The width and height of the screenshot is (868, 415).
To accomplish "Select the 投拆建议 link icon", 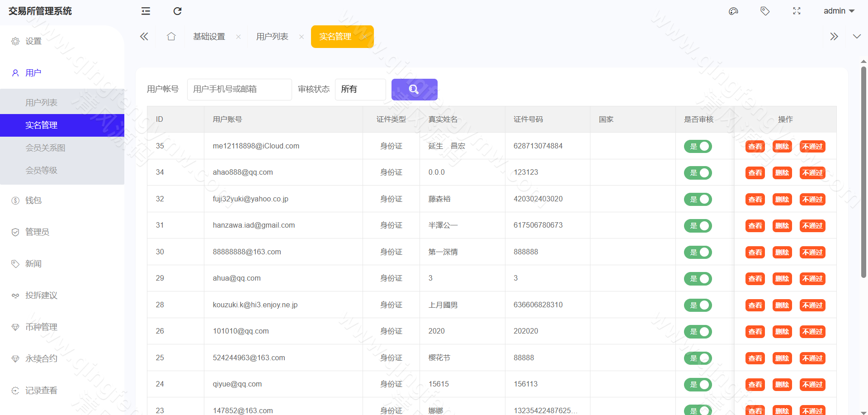I will pyautogui.click(x=15, y=295).
